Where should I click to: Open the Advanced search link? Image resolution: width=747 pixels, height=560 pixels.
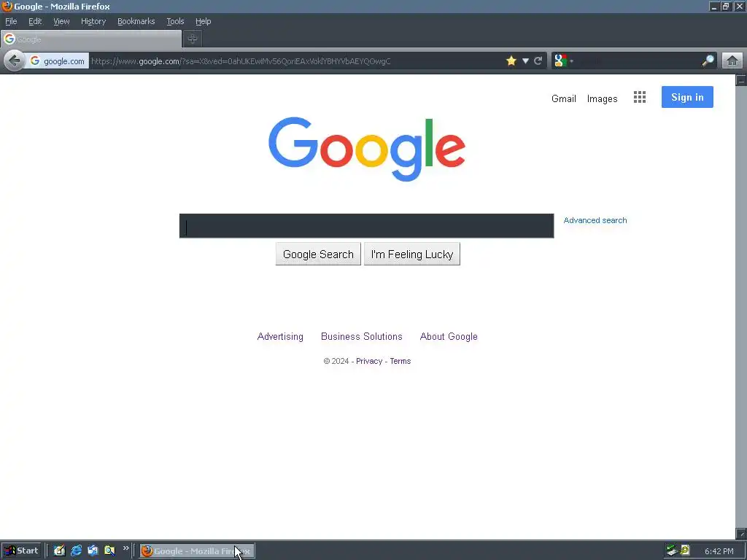pyautogui.click(x=595, y=220)
